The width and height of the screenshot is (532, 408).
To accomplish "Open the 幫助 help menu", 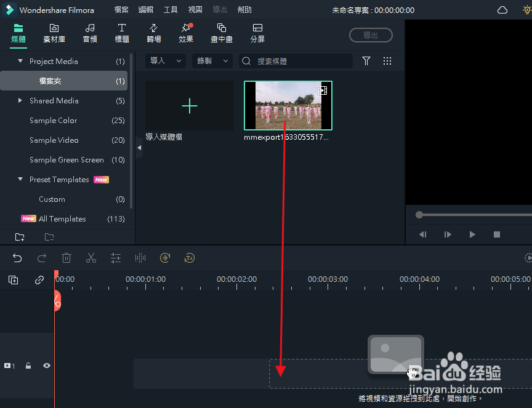I will coord(244,10).
